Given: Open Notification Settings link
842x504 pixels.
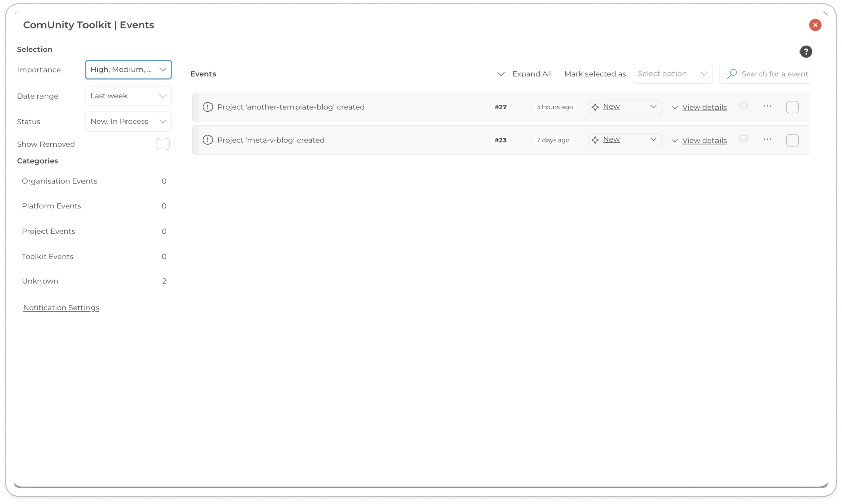Looking at the screenshot, I should point(61,308).
